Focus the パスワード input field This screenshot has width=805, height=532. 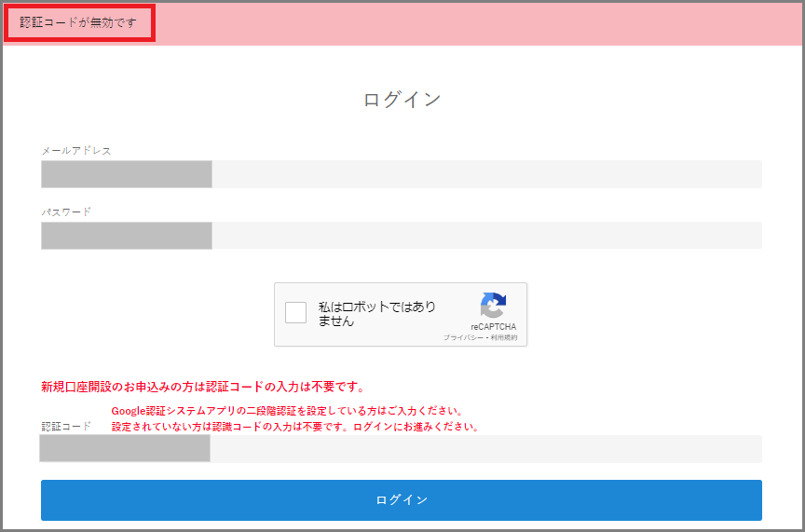click(x=402, y=236)
